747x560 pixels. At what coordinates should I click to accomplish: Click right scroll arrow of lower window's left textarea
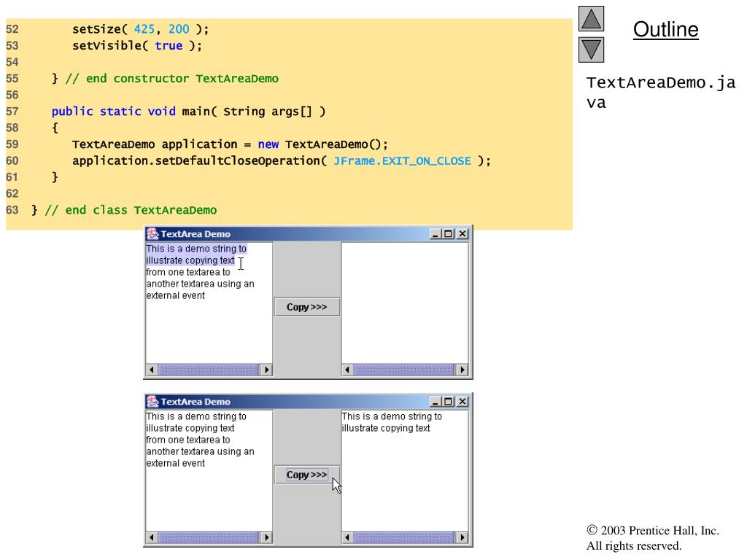[x=266, y=537]
